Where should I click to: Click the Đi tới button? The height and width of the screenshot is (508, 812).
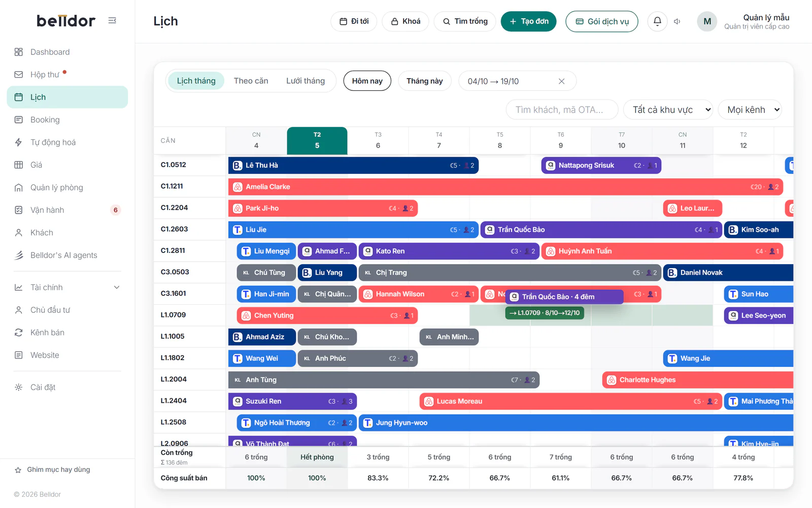[x=354, y=21]
